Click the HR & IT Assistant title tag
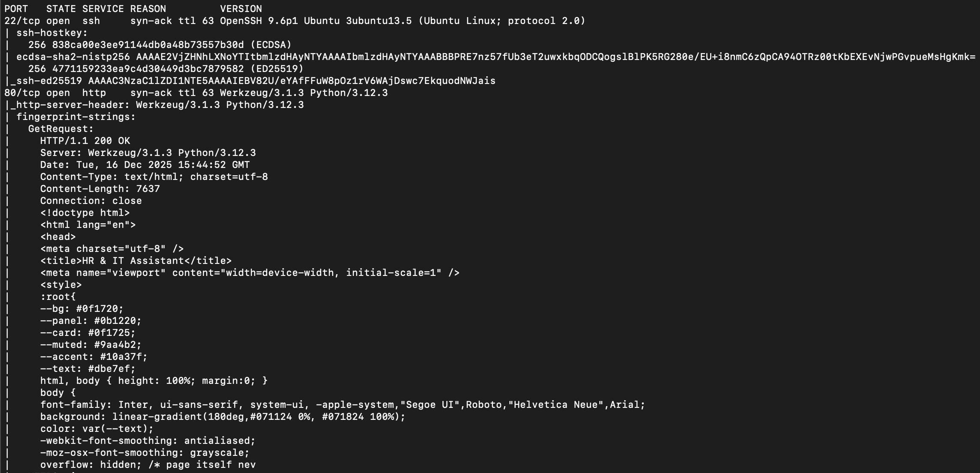The image size is (980, 473). (136, 261)
